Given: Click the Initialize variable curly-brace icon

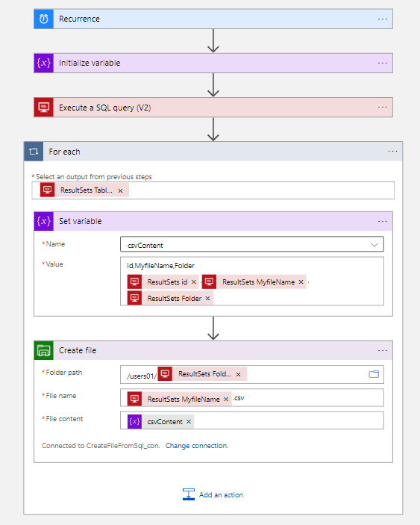Looking at the screenshot, I should coord(44,63).
